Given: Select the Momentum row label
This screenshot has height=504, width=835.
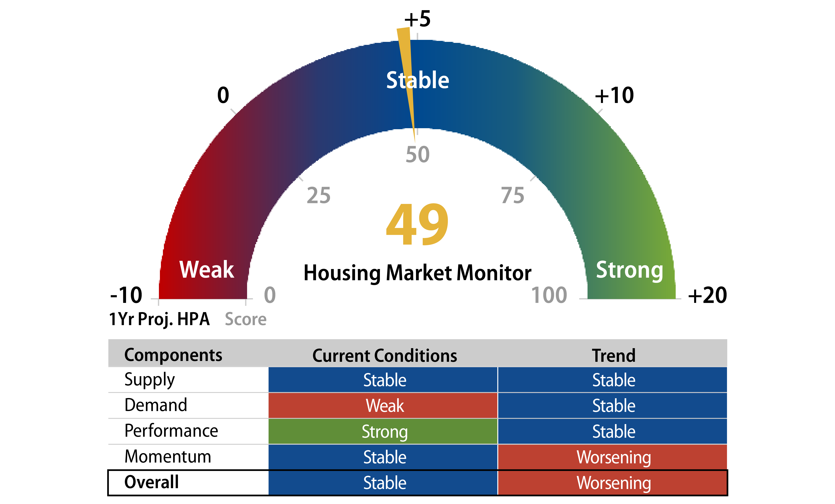Looking at the screenshot, I should pos(168,457).
